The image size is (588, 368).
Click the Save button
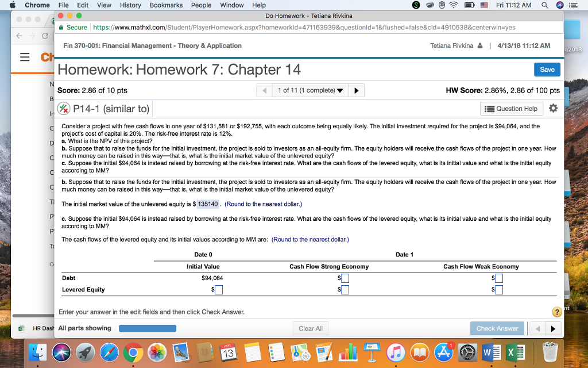coord(547,69)
